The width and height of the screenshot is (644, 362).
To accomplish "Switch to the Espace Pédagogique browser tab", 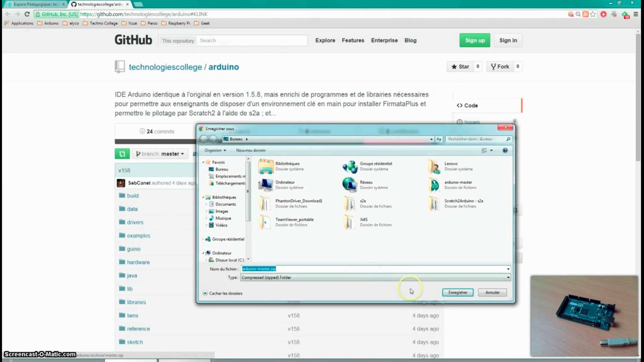I will click(x=36, y=4).
